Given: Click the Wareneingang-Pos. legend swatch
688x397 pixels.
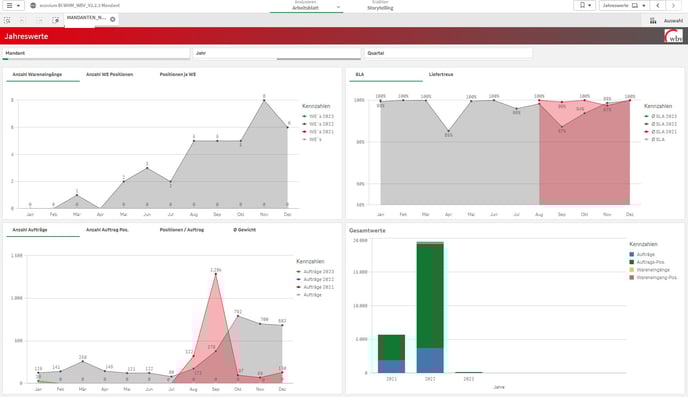Looking at the screenshot, I should 632,278.
